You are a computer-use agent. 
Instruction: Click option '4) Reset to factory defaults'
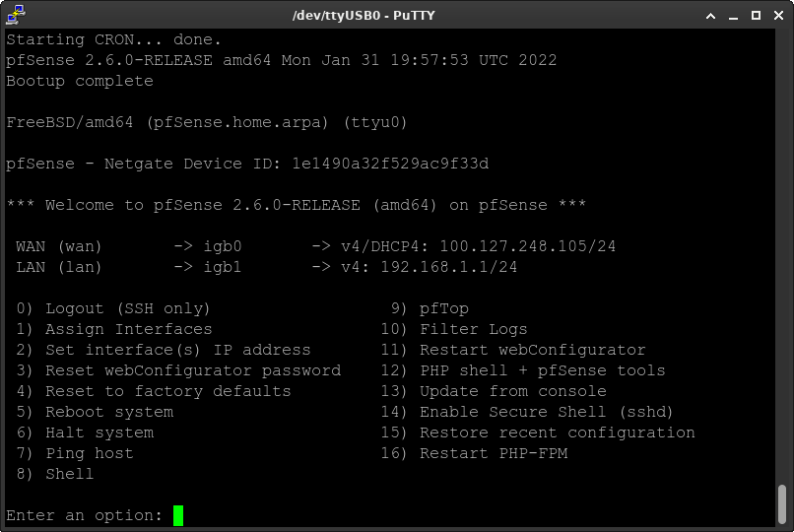point(154,391)
